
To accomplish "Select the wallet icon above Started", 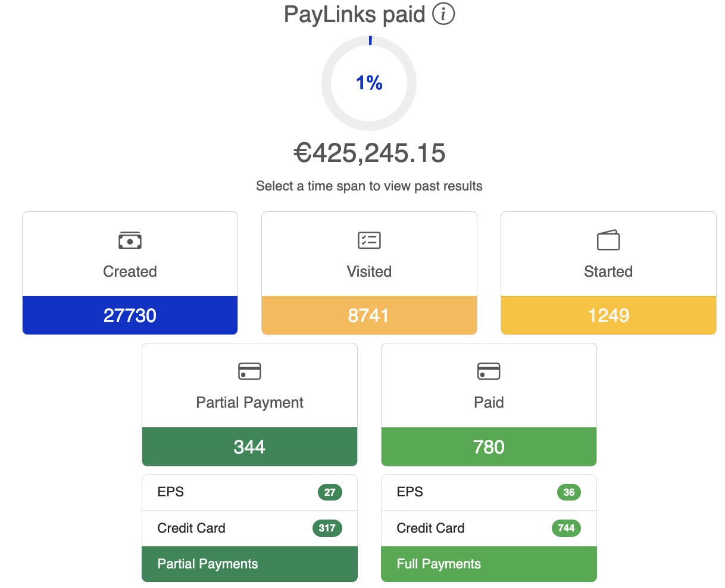I will coord(608,240).
